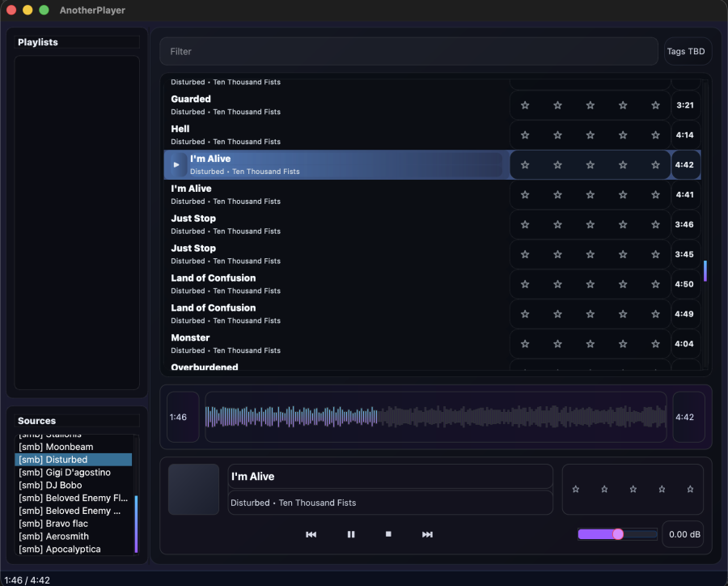
Task: Skip to the previous track
Action: 311,534
